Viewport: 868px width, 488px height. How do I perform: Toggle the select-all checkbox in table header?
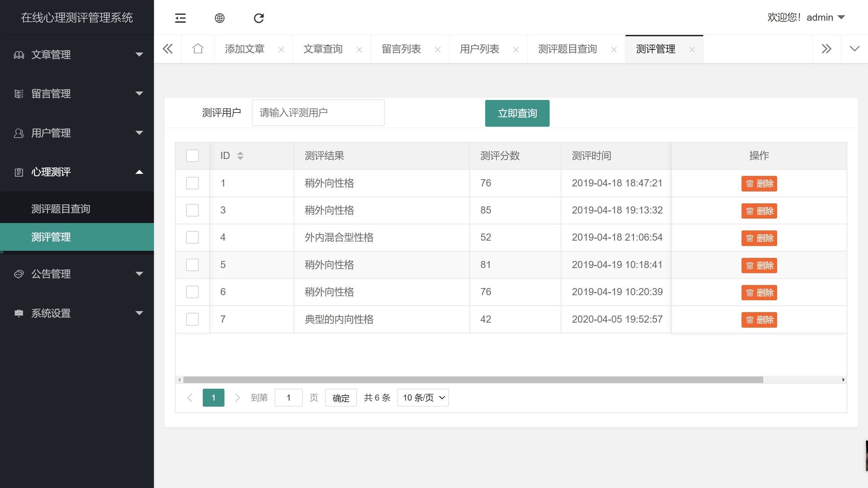[x=193, y=156]
